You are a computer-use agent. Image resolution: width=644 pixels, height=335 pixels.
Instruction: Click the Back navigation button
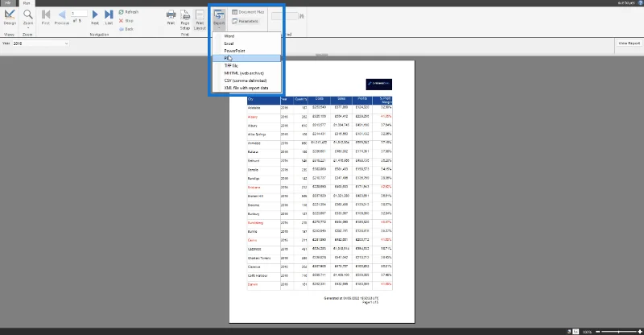126,29
